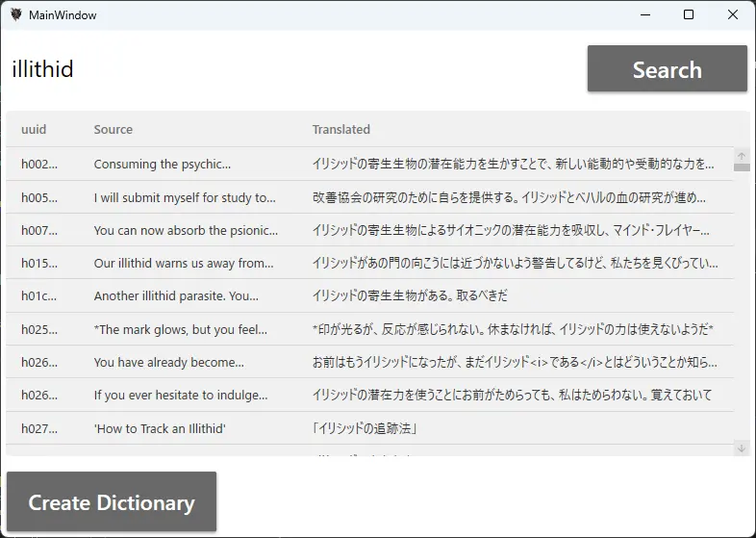Select row 'I will submit myself for study'
Viewport: 756px width, 538px height.
click(x=185, y=197)
